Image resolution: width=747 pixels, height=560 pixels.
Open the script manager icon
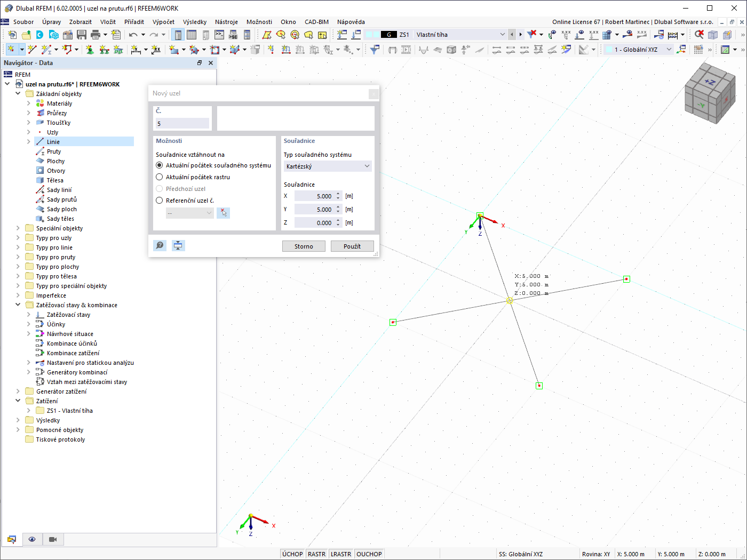[x=233, y=35]
